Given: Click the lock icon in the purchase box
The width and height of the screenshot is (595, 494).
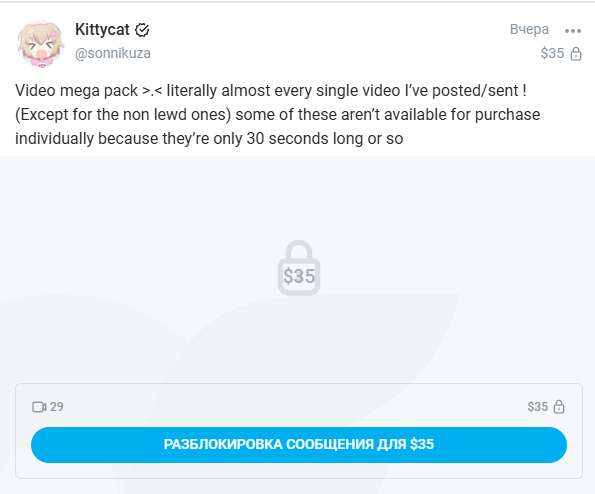Looking at the screenshot, I should pyautogui.click(x=559, y=407).
